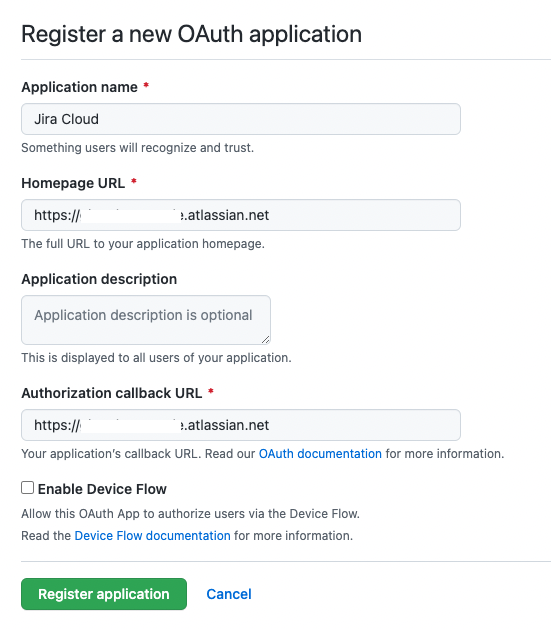The image size is (551, 629).
Task: Click inside the Application description textarea
Action: pos(146,320)
